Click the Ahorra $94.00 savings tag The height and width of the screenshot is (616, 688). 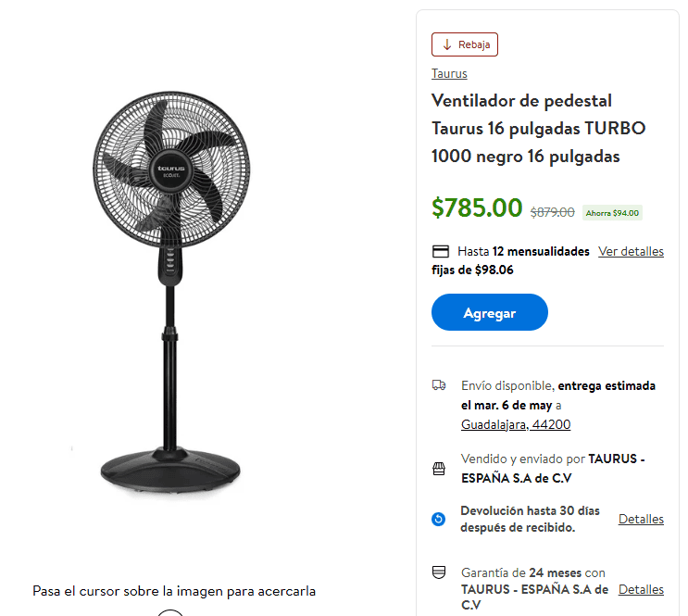pos(612,213)
